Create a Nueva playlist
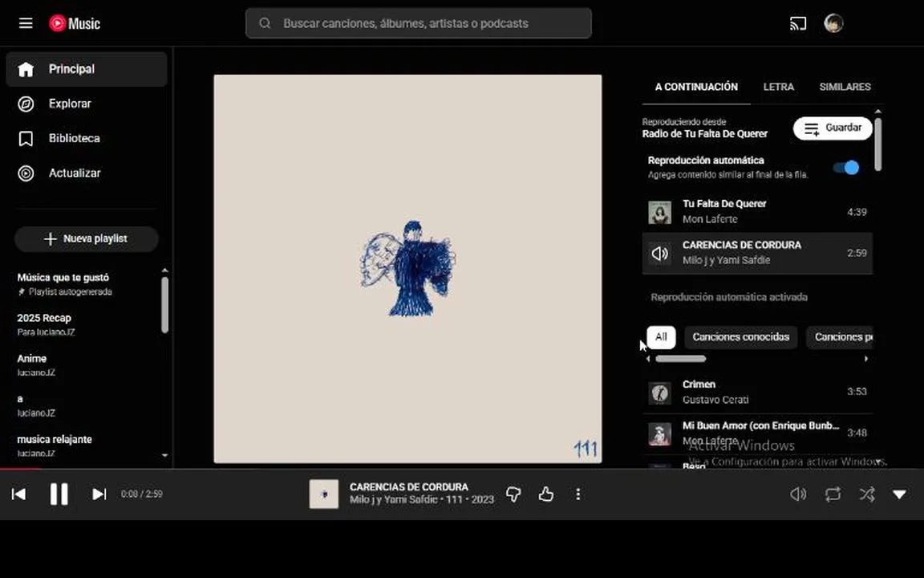The image size is (924, 578). 86,239
